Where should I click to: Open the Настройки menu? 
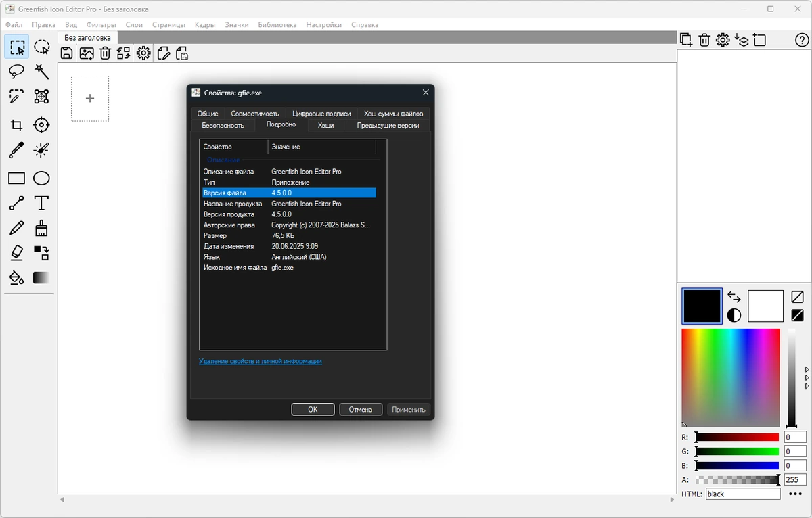click(x=324, y=25)
